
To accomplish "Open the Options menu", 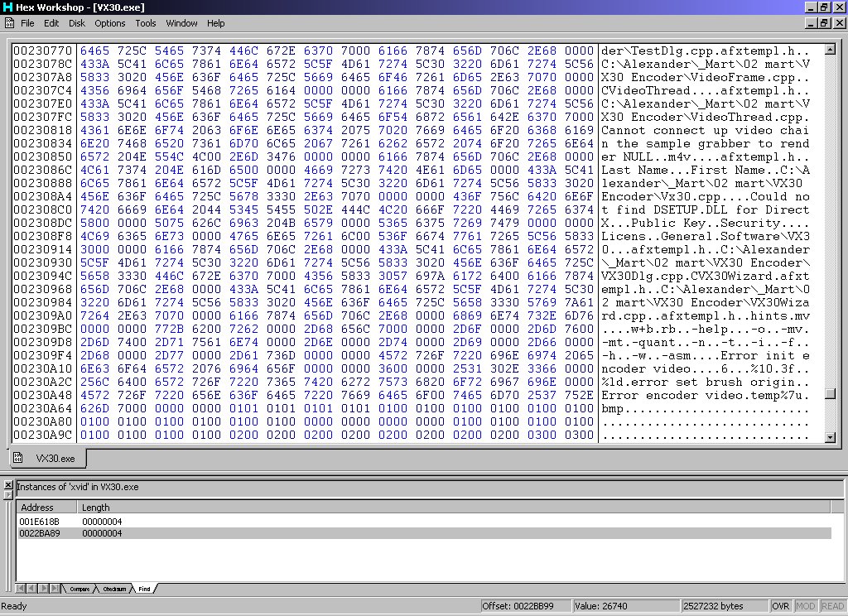I will click(110, 23).
